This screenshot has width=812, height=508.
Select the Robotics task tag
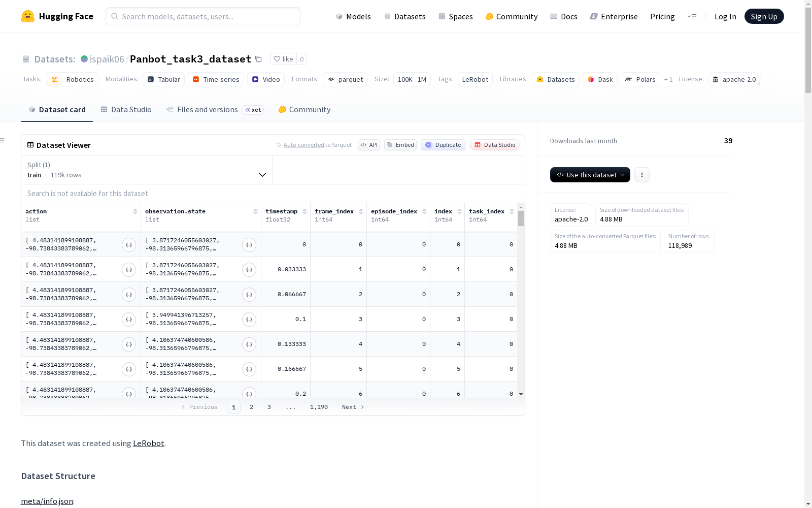point(72,79)
